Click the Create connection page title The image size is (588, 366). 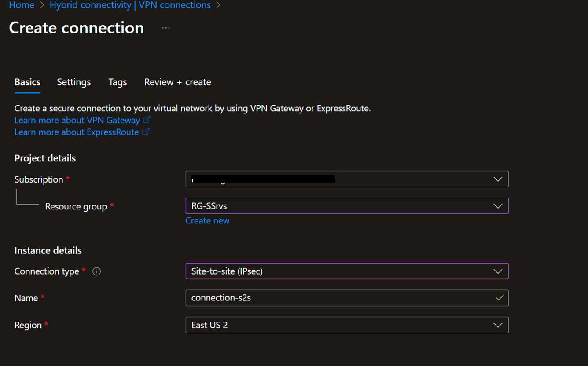click(77, 28)
